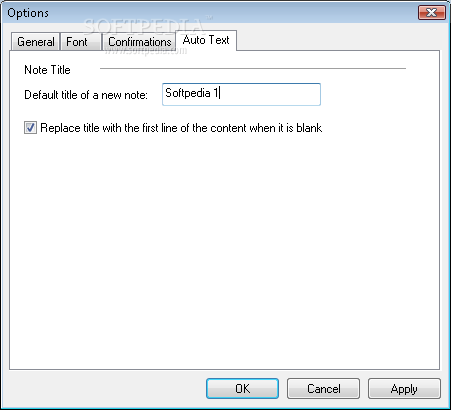The image size is (451, 410).
Task: Place cursor on the 'Softpedia 1' text
Action: tap(192, 93)
